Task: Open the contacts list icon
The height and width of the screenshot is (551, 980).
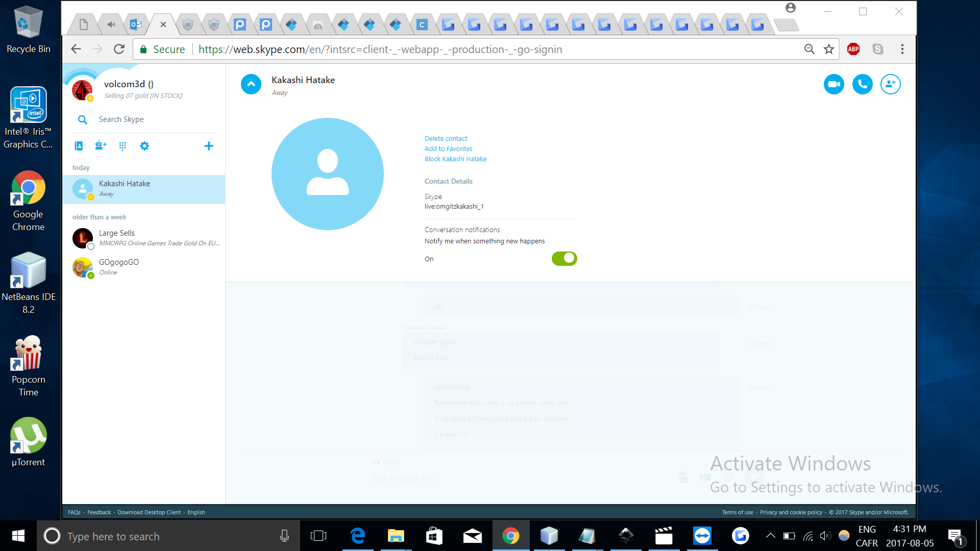Action: [79, 146]
